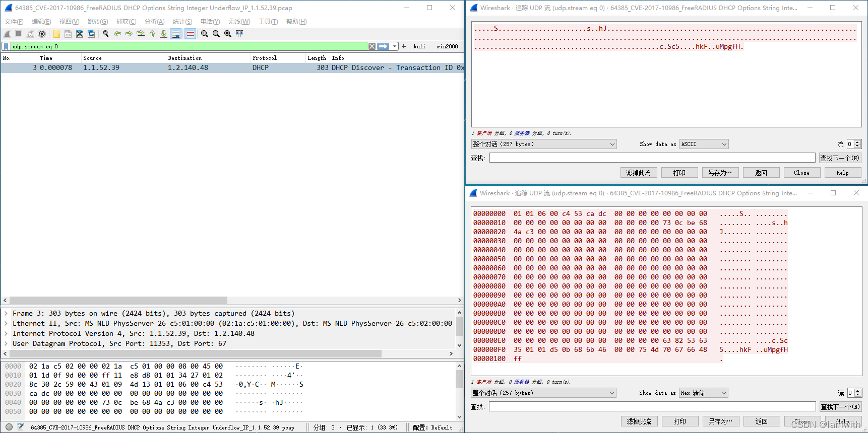The image size is (868, 433).
Task: Click the zoom in magnifier icon
Action: pyautogui.click(x=205, y=34)
